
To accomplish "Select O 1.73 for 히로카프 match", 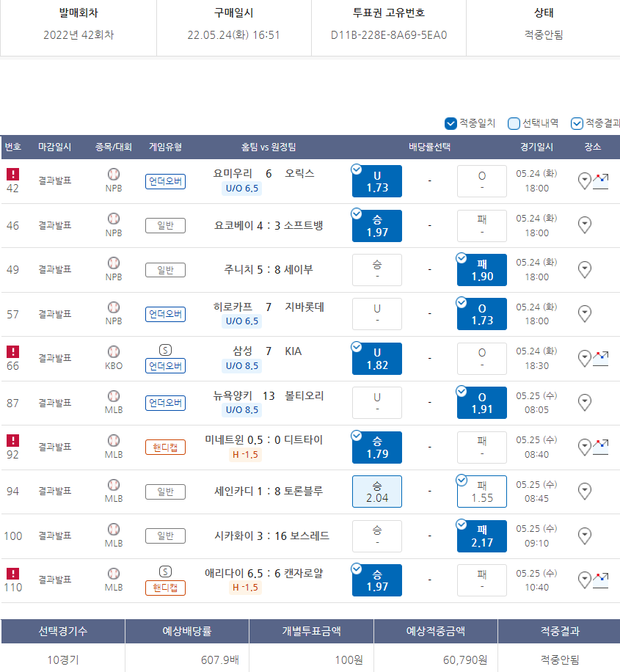I will [x=482, y=314].
